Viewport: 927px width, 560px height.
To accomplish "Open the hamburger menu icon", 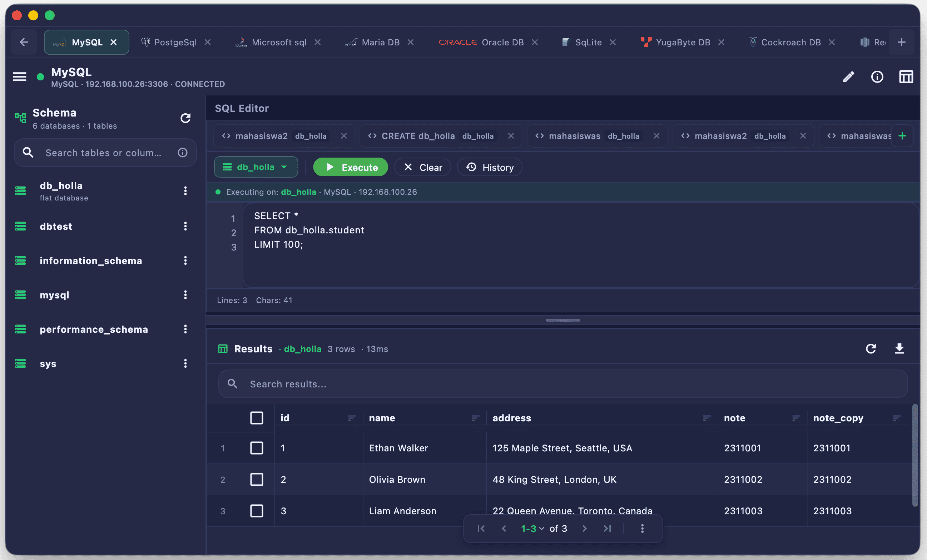I will (x=20, y=77).
